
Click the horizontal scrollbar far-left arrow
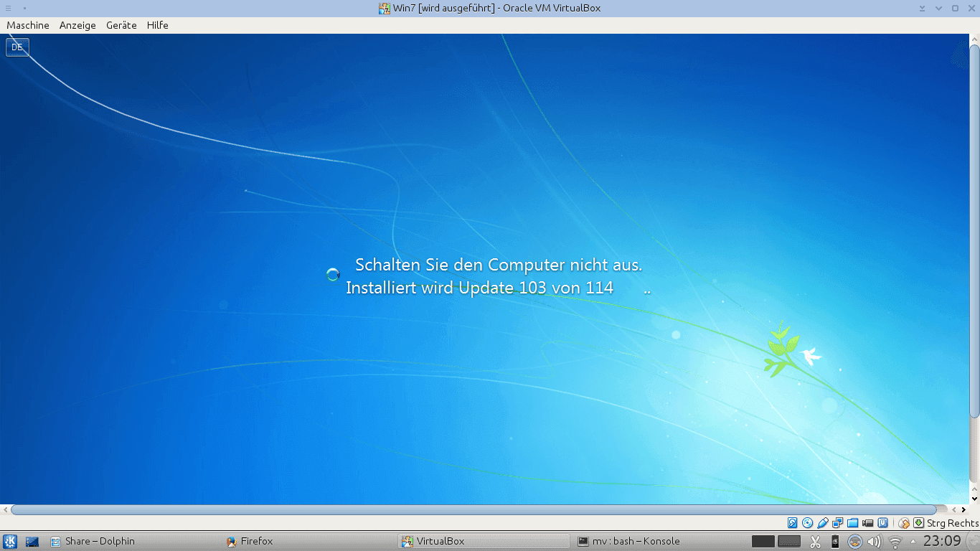(x=5, y=509)
